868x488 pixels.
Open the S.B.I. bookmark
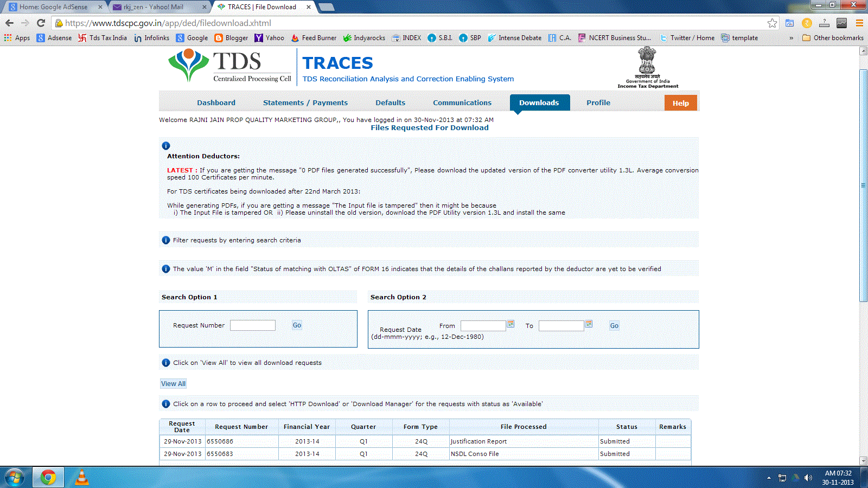click(440, 38)
